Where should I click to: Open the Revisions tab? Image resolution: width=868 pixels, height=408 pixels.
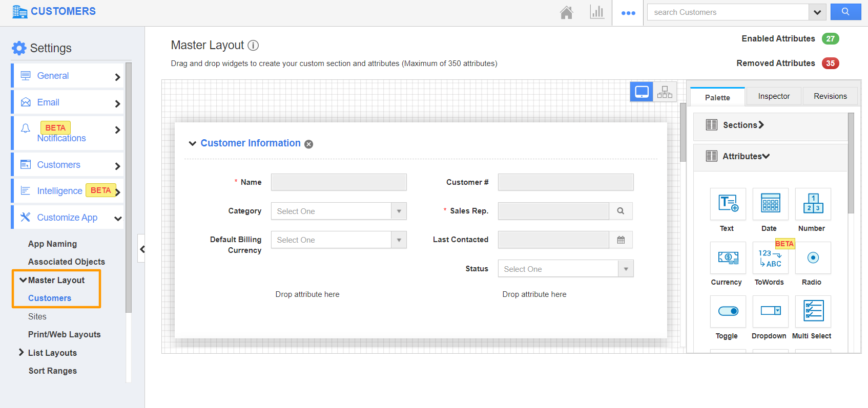click(x=830, y=96)
